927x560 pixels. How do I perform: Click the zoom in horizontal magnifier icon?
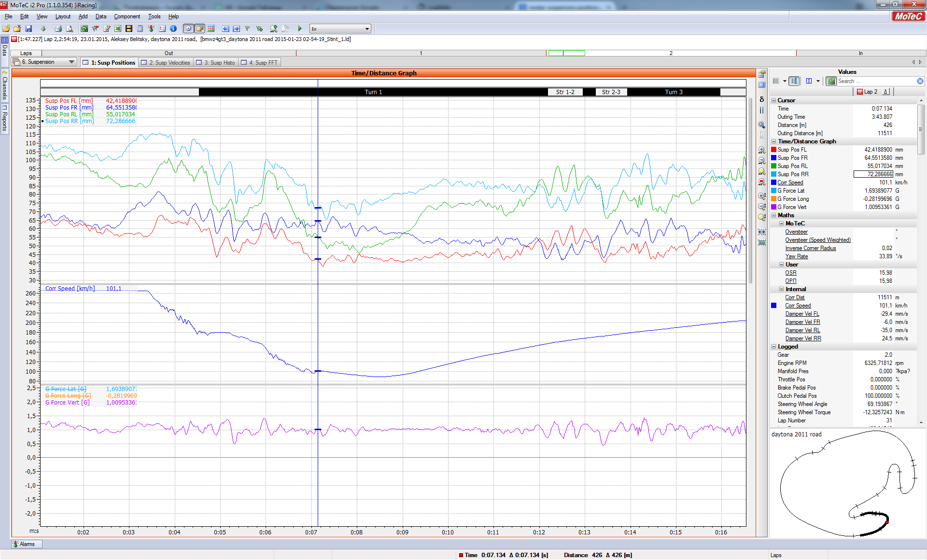(x=762, y=150)
